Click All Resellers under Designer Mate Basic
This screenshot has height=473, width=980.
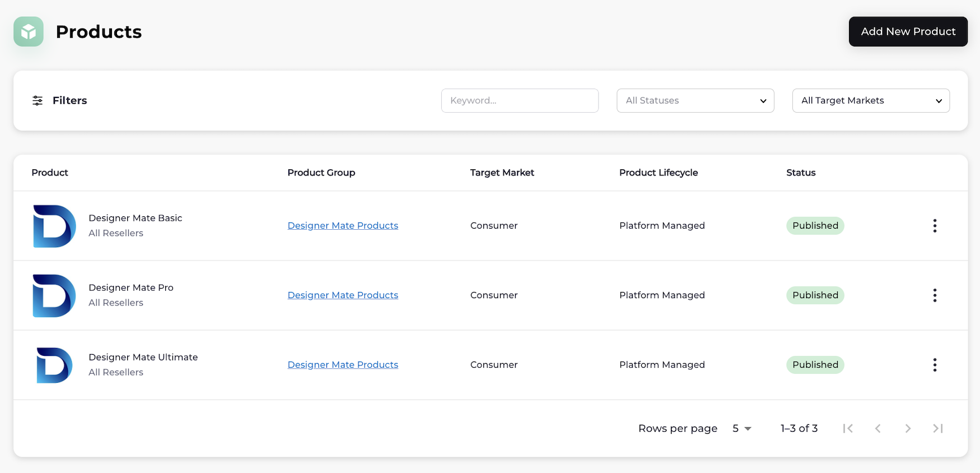click(x=116, y=233)
